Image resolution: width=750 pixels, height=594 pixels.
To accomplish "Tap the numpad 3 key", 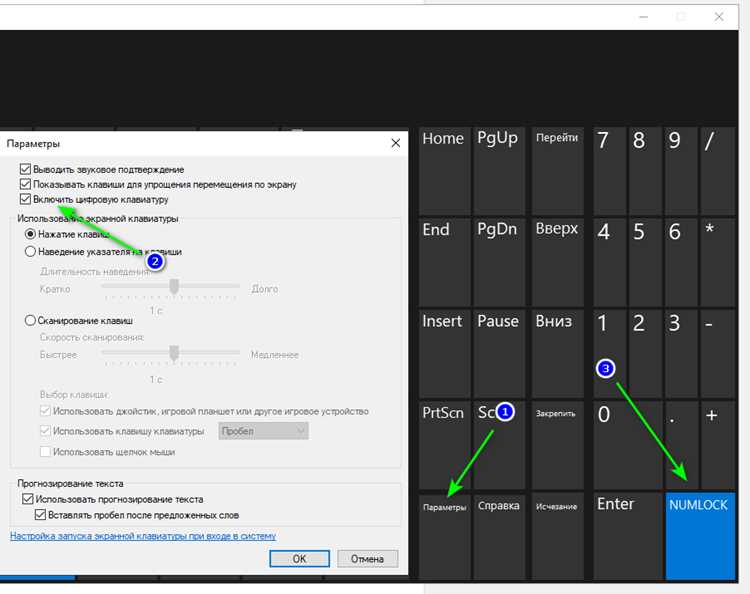I will click(681, 353).
